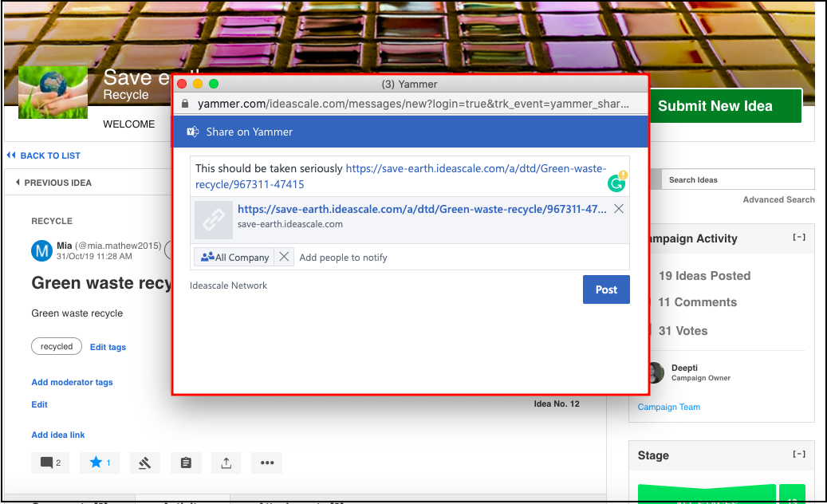Open the comments icon showing 2
The height and width of the screenshot is (504, 827).
click(x=50, y=463)
